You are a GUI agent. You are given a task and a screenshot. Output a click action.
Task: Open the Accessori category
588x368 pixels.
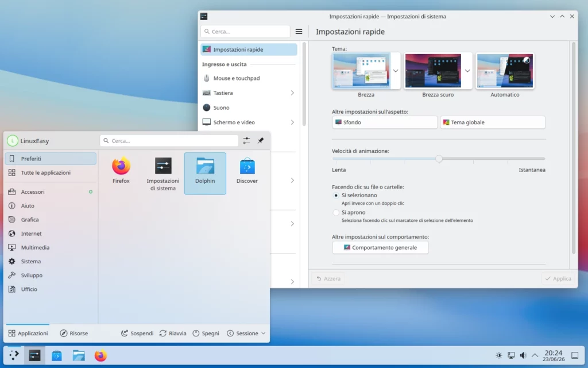tap(51, 192)
